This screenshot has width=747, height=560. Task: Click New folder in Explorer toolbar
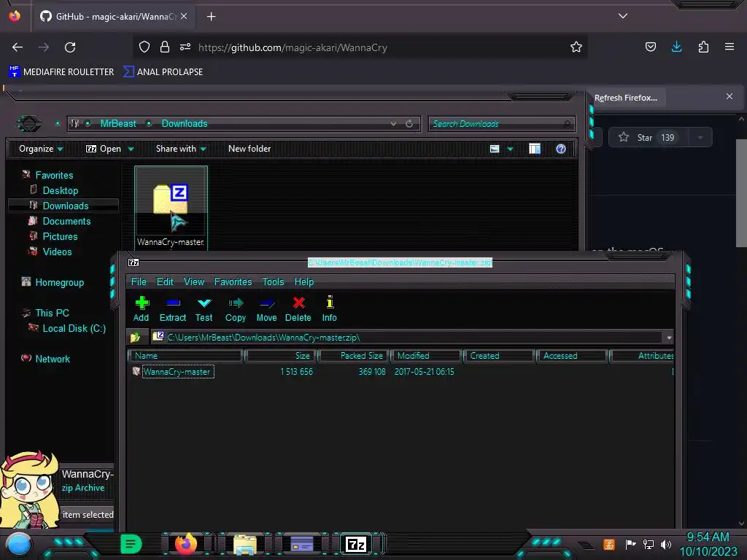249,149
